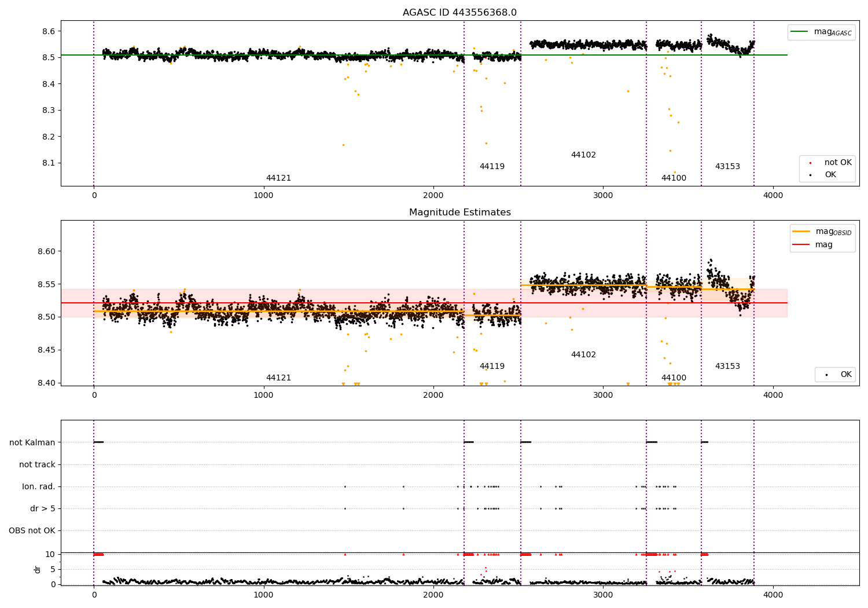Click obsid label 44102 in the top plot

click(583, 155)
